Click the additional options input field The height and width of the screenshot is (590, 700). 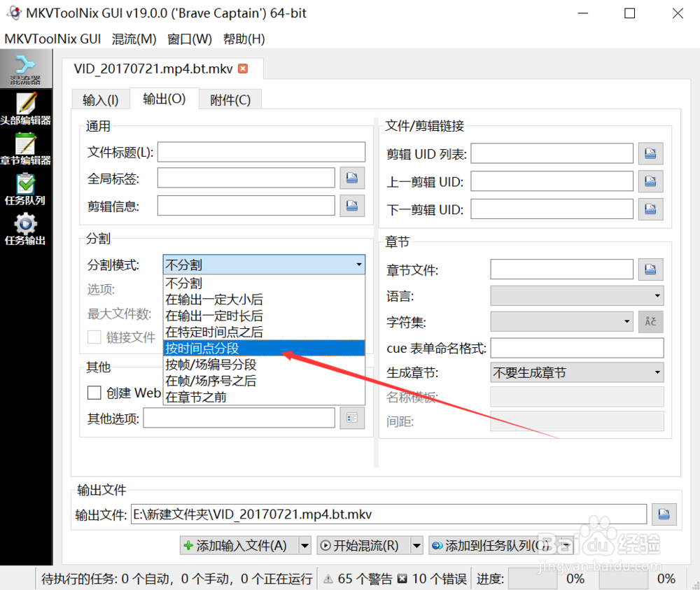pyautogui.click(x=239, y=418)
